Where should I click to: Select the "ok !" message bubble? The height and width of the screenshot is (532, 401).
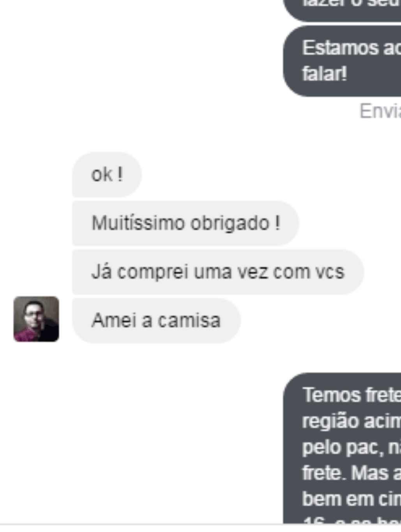coord(107,174)
